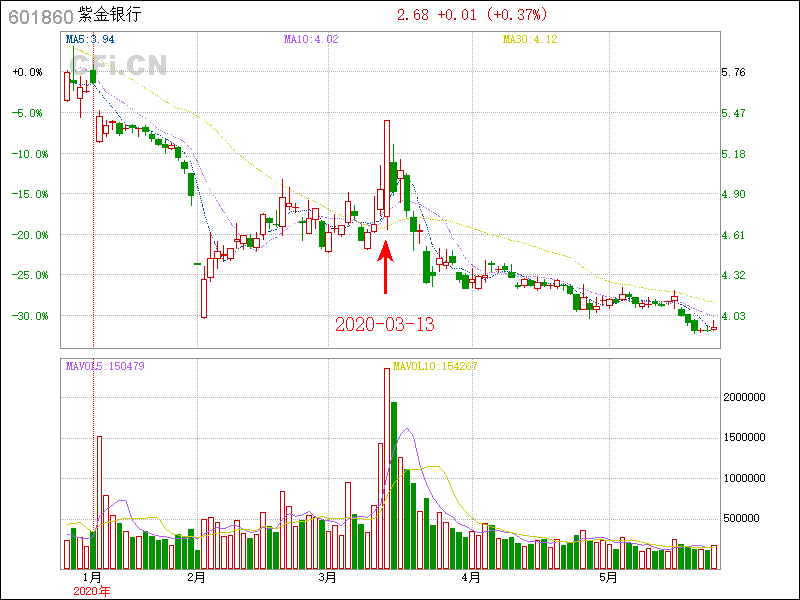Click the MA30:4.12 indicator label

coord(530,40)
